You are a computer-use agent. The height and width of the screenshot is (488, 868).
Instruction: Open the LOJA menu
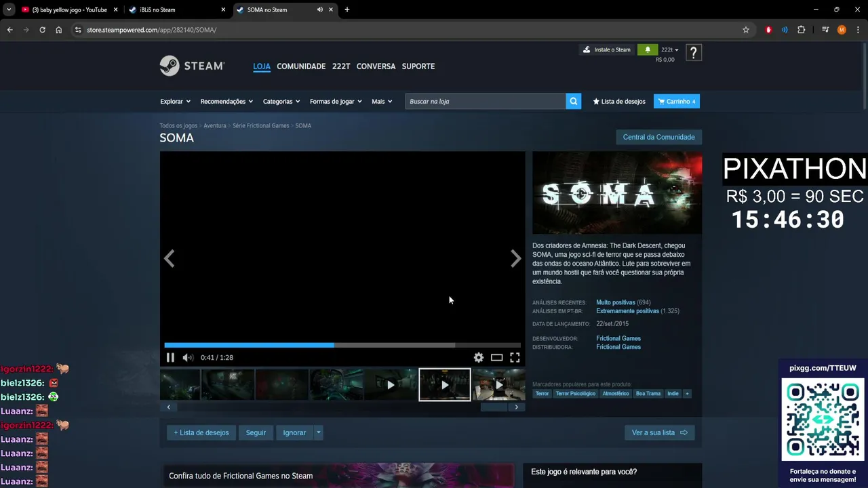[262, 66]
